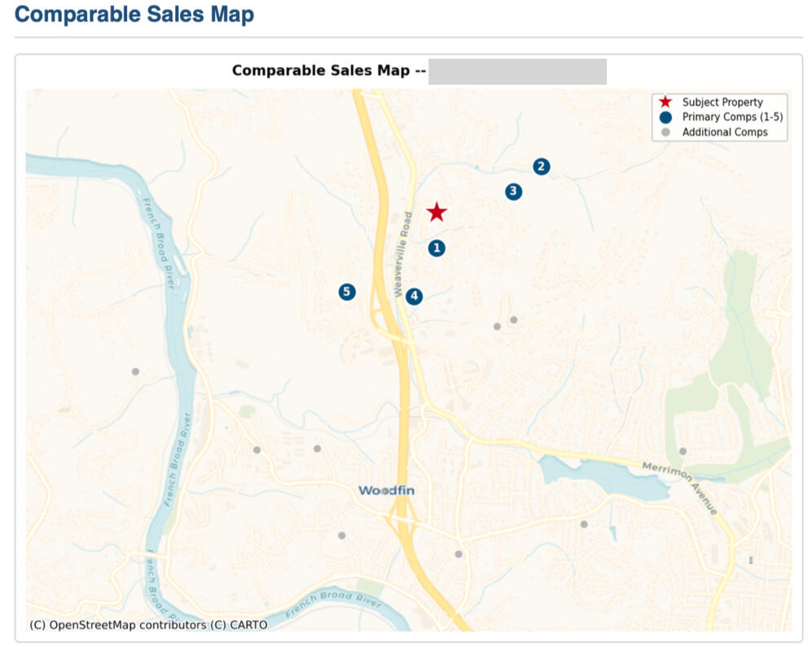Select primary comp marker number 2
The image size is (812, 650).
541,166
